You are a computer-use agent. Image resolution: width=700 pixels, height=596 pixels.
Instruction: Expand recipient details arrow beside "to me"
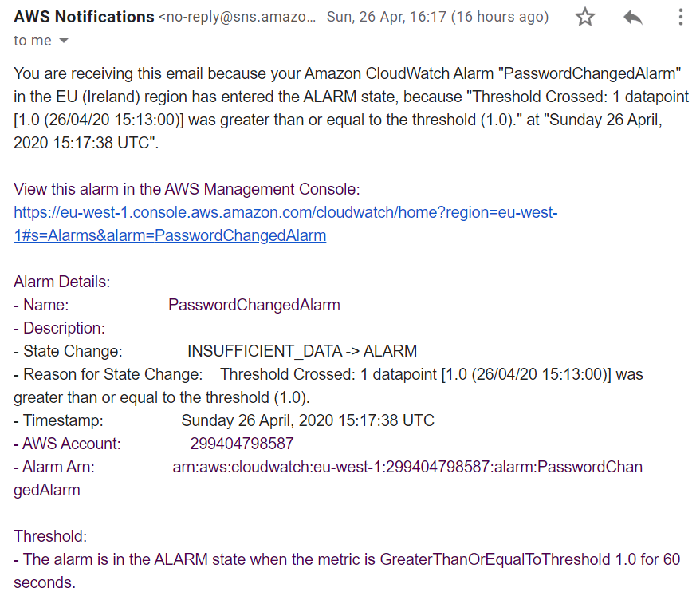point(64,41)
